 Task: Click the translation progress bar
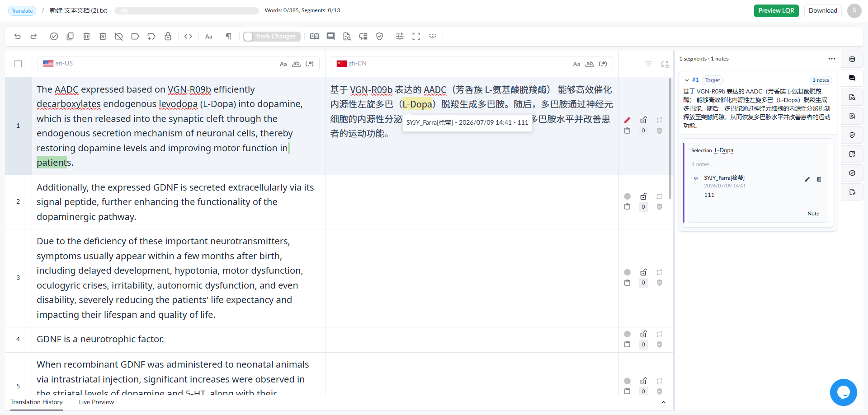[187, 11]
